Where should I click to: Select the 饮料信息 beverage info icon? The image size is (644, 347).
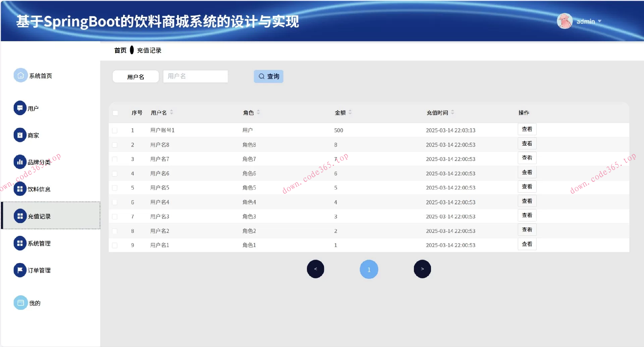tap(19, 189)
